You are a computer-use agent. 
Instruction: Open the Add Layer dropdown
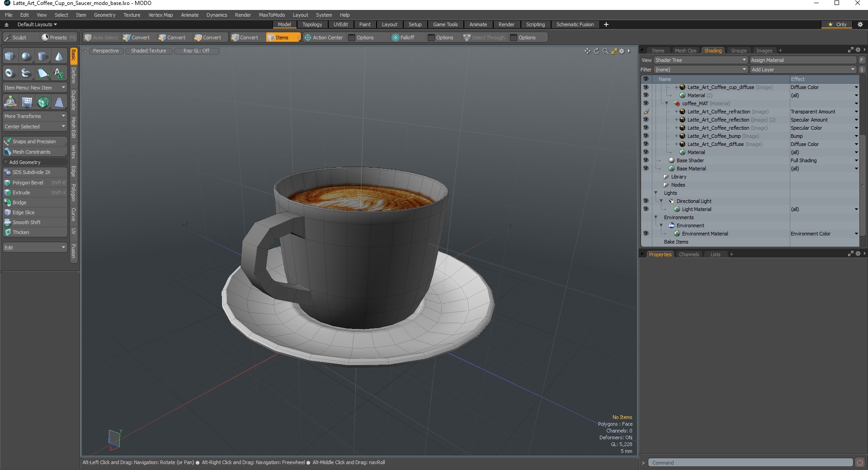click(x=803, y=70)
